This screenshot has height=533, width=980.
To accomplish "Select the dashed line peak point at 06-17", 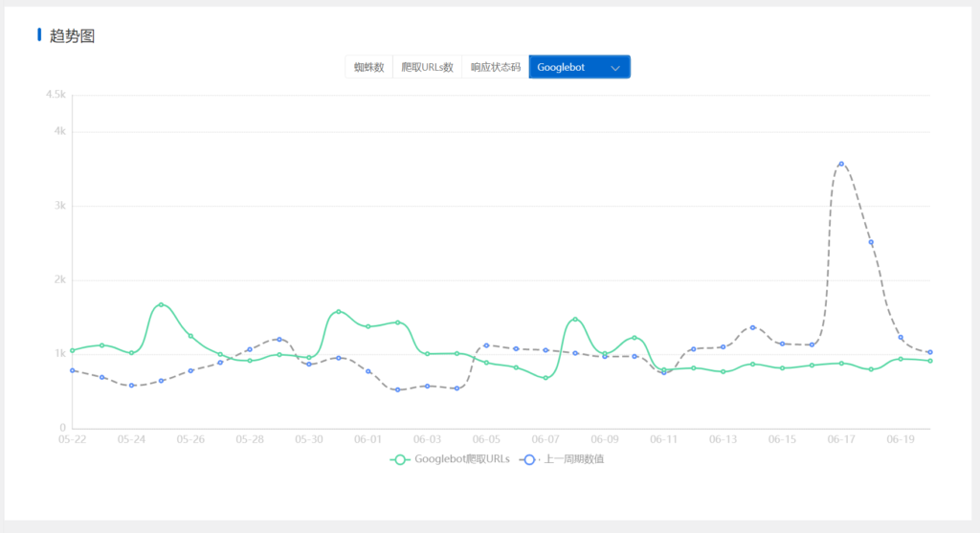I will 841,164.
